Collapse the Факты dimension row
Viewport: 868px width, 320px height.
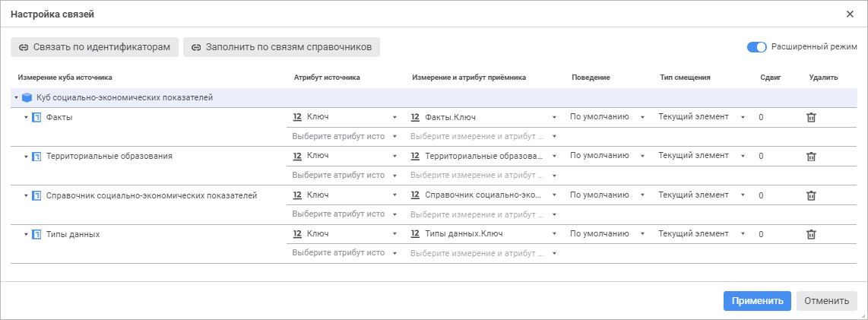click(x=26, y=118)
